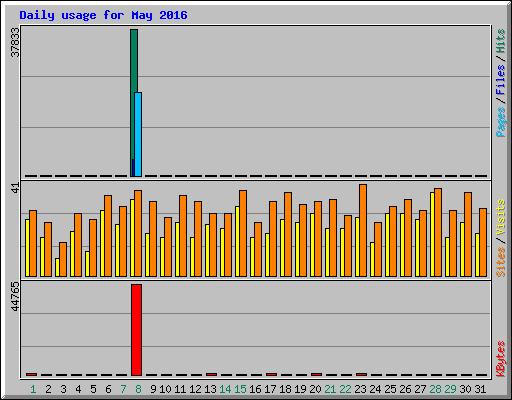Click the yellow Sites bar for day 5
The height and width of the screenshot is (400, 512).
point(87,264)
